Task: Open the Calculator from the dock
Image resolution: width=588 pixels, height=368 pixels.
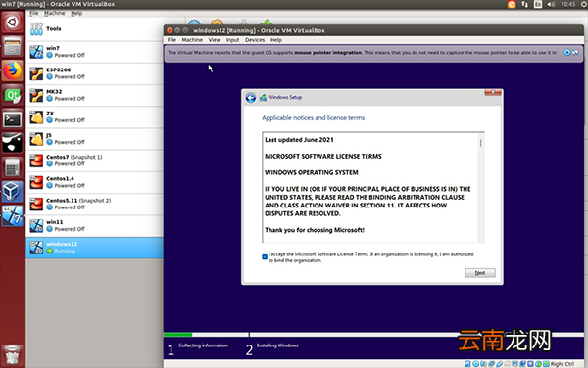Action: (13, 167)
